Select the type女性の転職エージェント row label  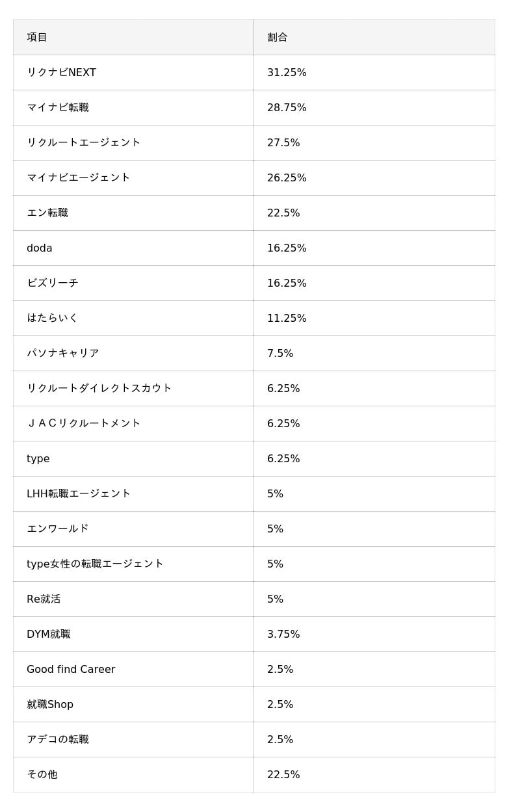[95, 564]
